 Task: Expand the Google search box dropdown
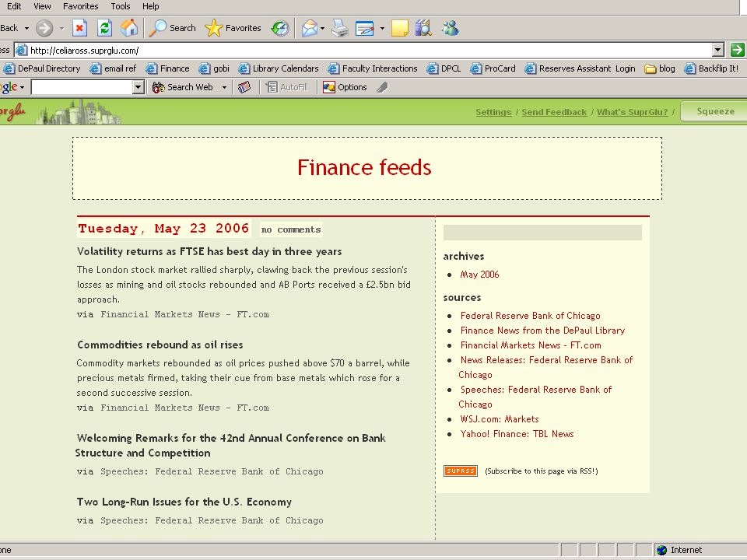139,87
